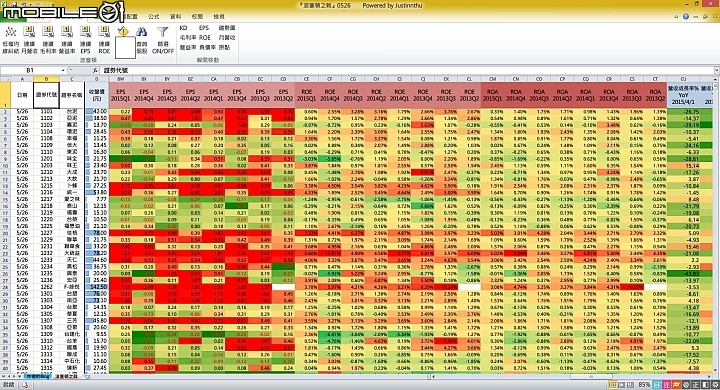The image size is (720, 390).
Task: Click the 原點 quick-move button
Action: pyautogui.click(x=225, y=47)
